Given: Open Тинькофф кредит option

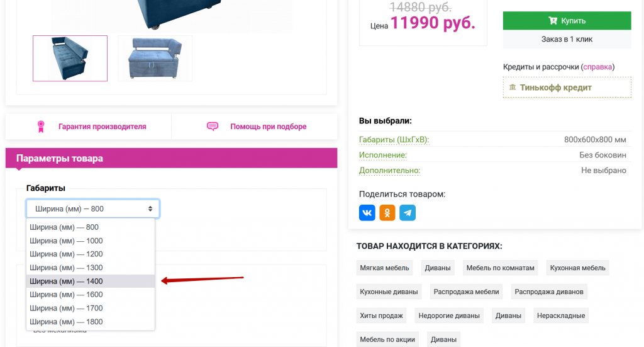Looking at the screenshot, I should (x=567, y=88).
